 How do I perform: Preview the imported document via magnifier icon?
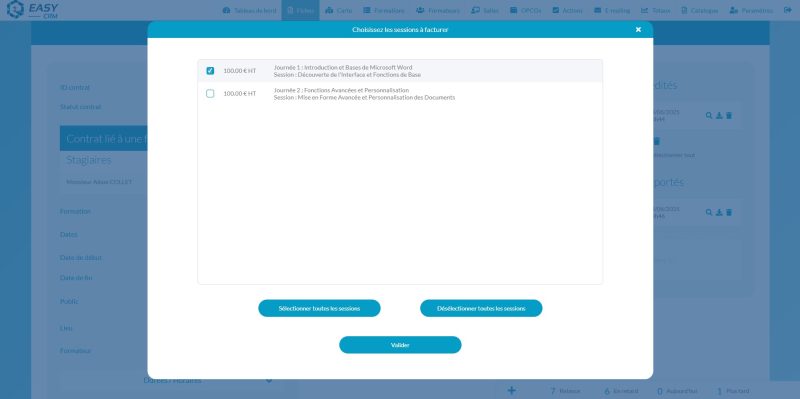(x=709, y=212)
